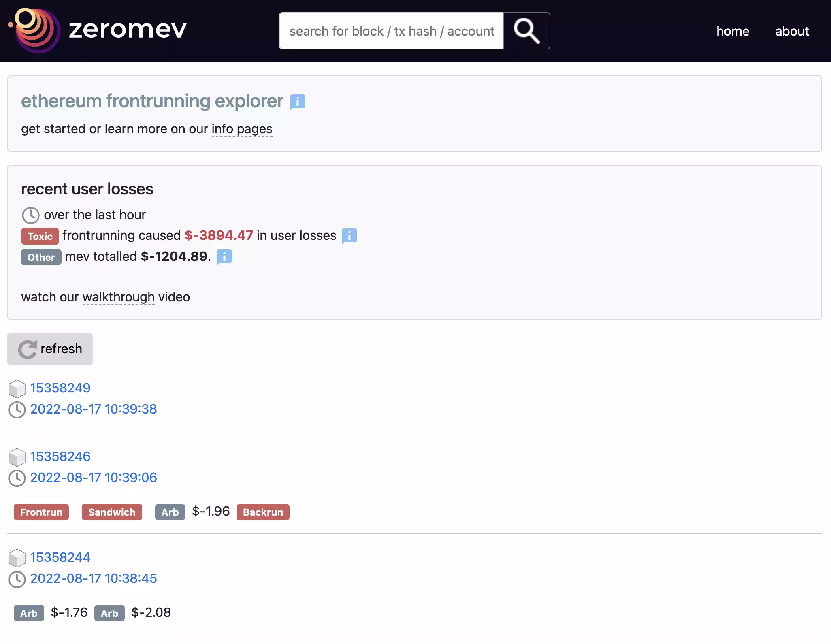The width and height of the screenshot is (831, 644).
Task: Click block number 15358244
Action: 61,557
